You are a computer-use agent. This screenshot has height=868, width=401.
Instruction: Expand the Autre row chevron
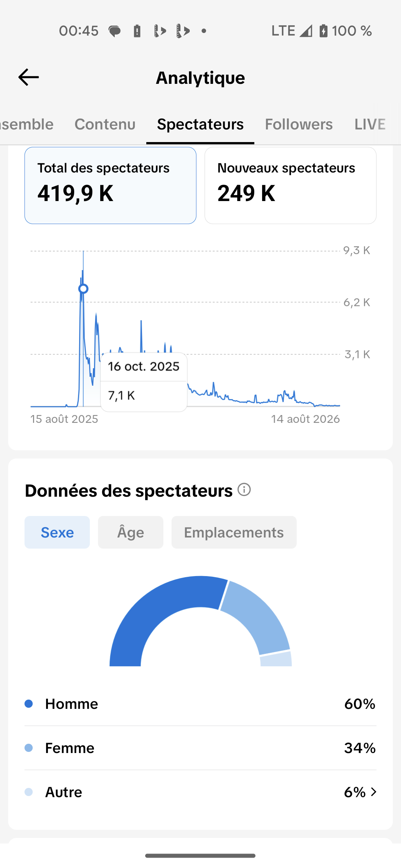(x=374, y=792)
